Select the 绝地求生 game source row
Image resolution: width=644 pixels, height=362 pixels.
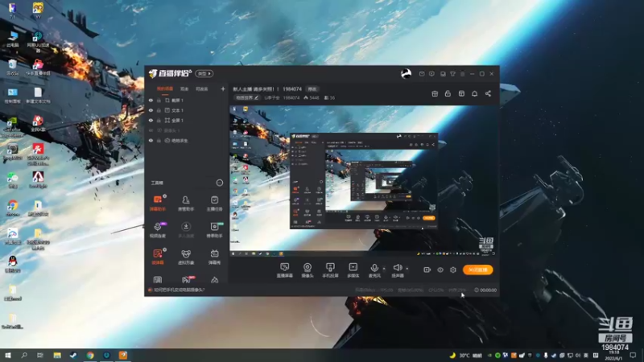(x=187, y=140)
